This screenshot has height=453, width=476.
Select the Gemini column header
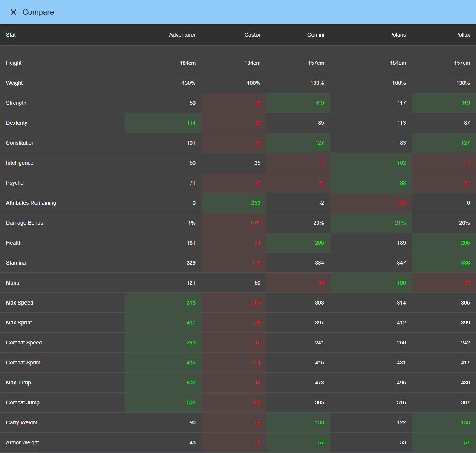[x=315, y=35]
